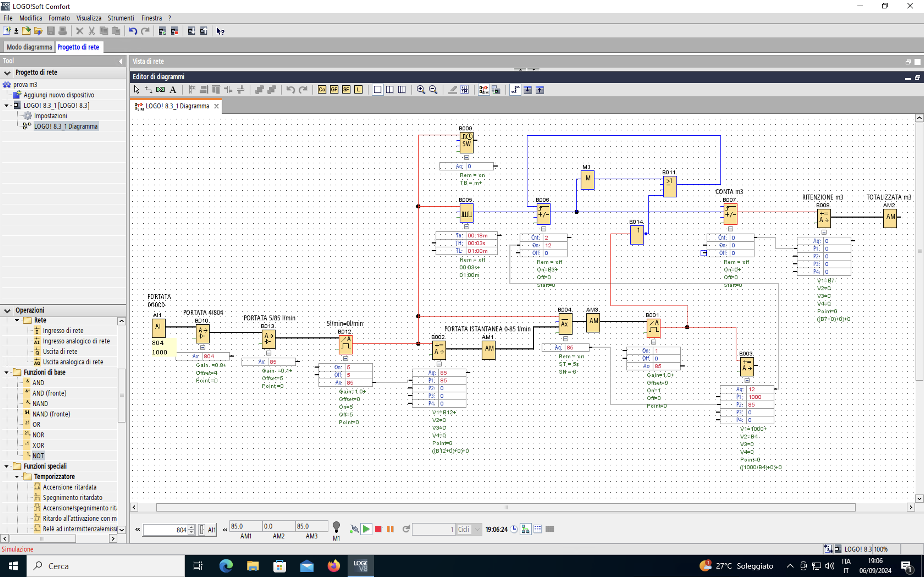Select the text annotation tool (A)
Image resolution: width=924 pixels, height=577 pixels.
pyautogui.click(x=173, y=90)
